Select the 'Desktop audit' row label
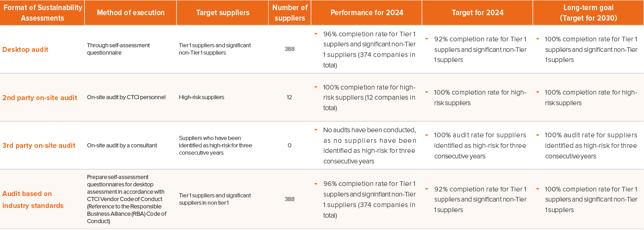The height and width of the screenshot is (230, 644). pyautogui.click(x=25, y=49)
